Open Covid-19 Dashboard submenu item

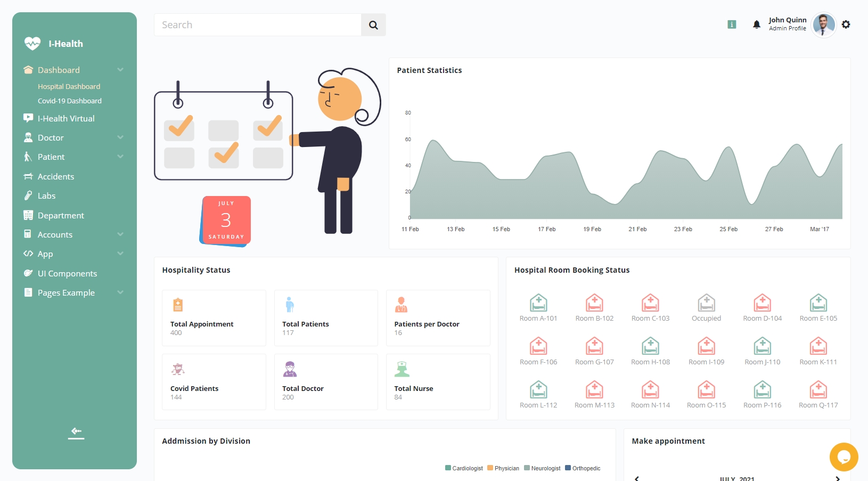[70, 101]
